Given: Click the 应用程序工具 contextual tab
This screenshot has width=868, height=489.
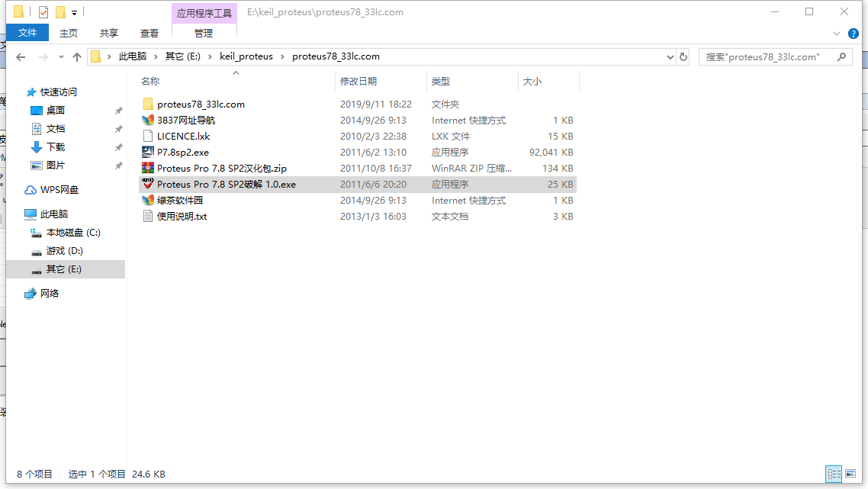Looking at the screenshot, I should tap(204, 13).
